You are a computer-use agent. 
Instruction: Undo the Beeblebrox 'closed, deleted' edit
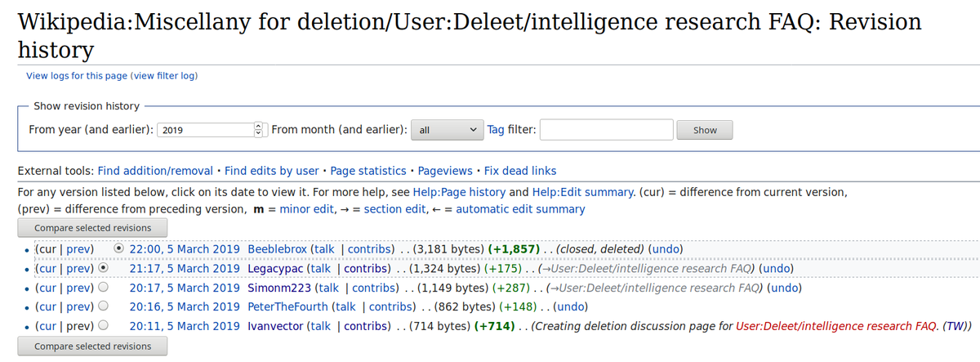(x=666, y=248)
